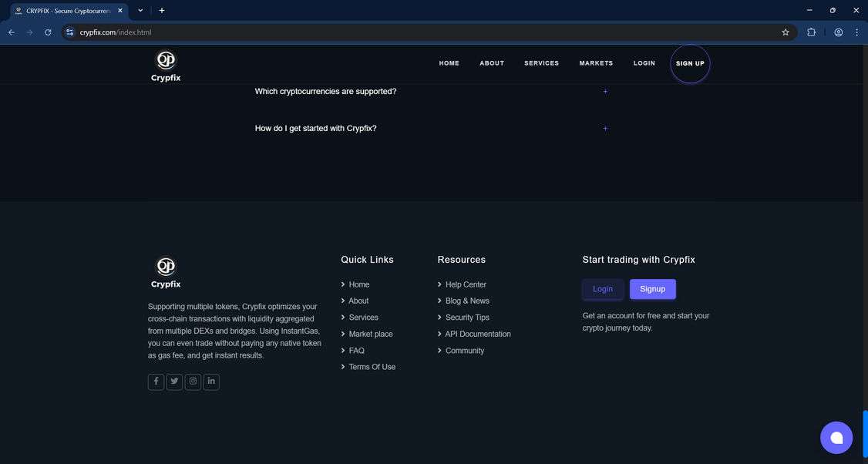The width and height of the screenshot is (868, 464).
Task: Expand 'Which cryptocurrencies are supported?' plus icon
Action: (605, 92)
